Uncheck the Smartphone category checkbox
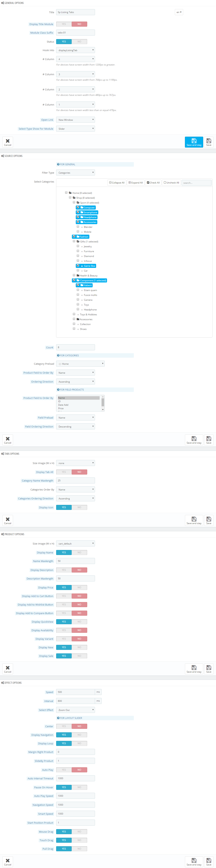Image resolution: width=216 pixels, height=868 pixels. pyautogui.click(x=78, y=212)
